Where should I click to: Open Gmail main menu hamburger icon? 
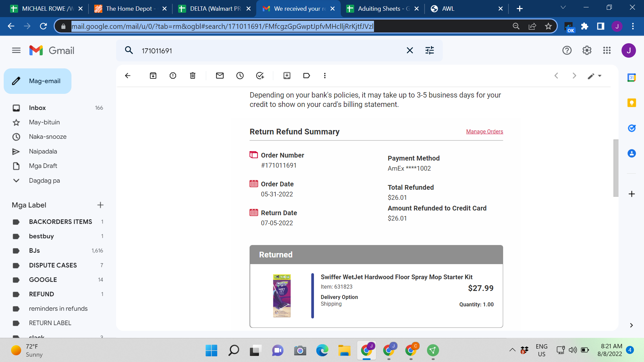pos(16,51)
